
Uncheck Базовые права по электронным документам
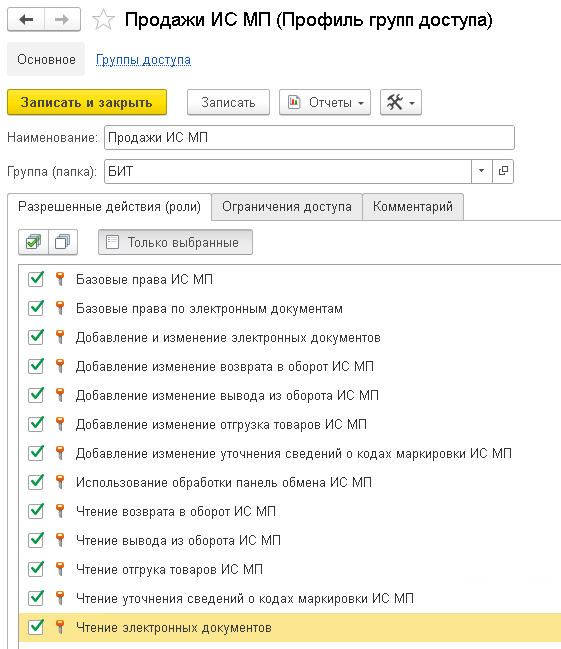[x=36, y=308]
